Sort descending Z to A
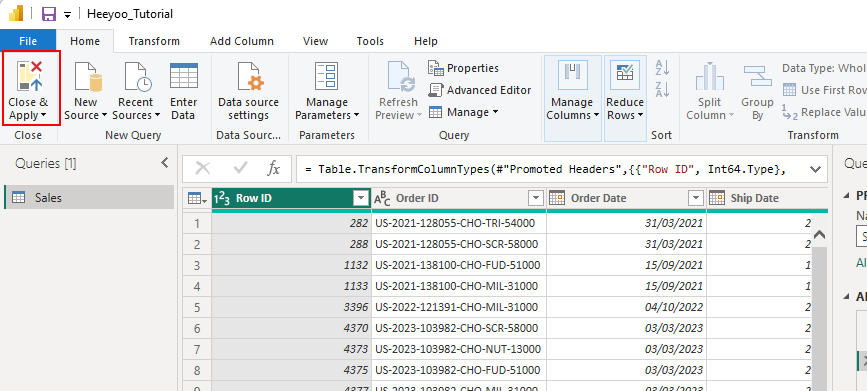 [x=662, y=89]
